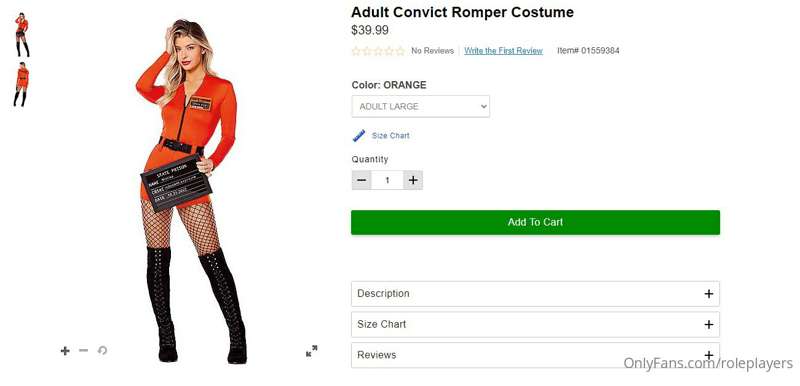Image resolution: width=800 pixels, height=386 pixels.
Task: Reset image zoom with the rotate arrow icon
Action: 103,350
